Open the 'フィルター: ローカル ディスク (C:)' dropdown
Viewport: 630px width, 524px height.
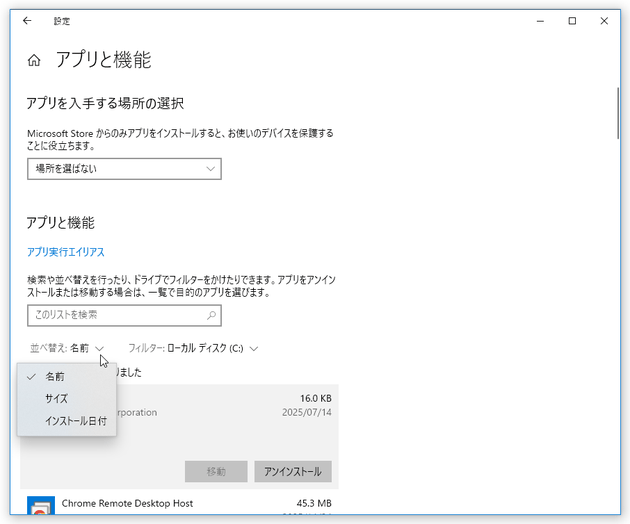[x=193, y=348]
